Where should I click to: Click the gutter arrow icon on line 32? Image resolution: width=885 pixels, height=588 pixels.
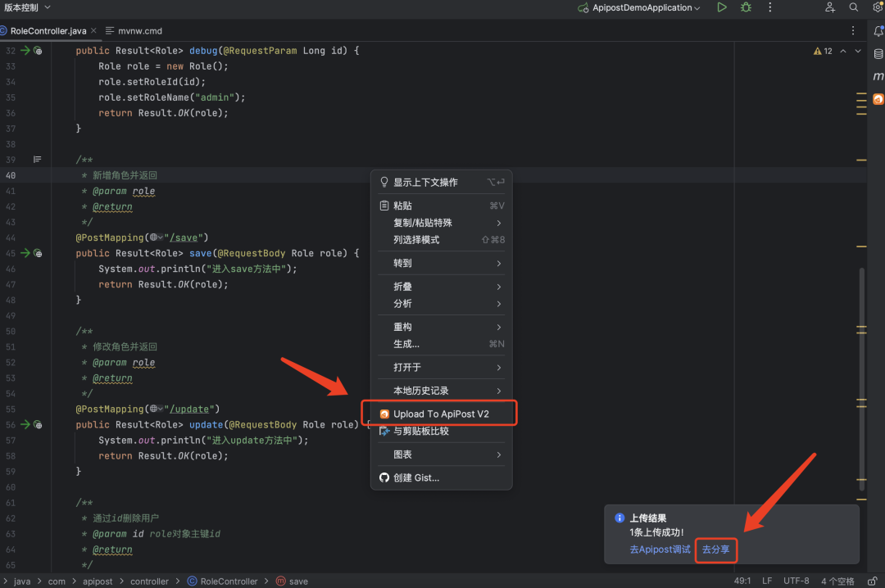(25, 51)
